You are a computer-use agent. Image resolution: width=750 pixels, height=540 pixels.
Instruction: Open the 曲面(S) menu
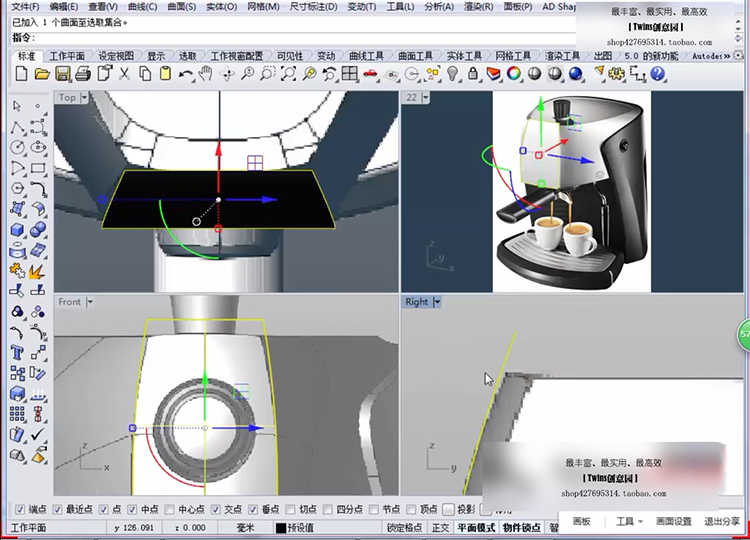point(181,7)
